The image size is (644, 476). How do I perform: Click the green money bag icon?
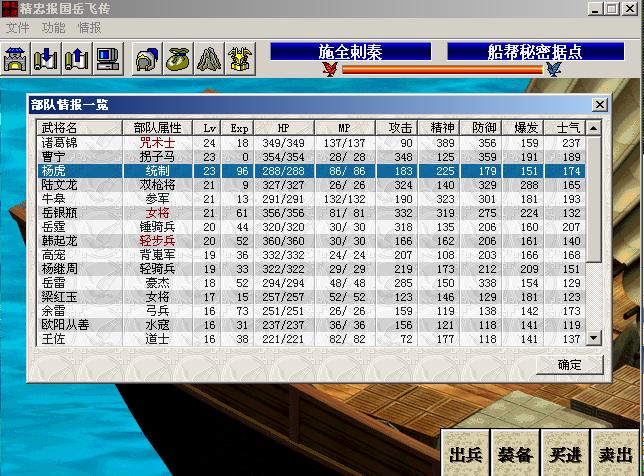coord(179,59)
